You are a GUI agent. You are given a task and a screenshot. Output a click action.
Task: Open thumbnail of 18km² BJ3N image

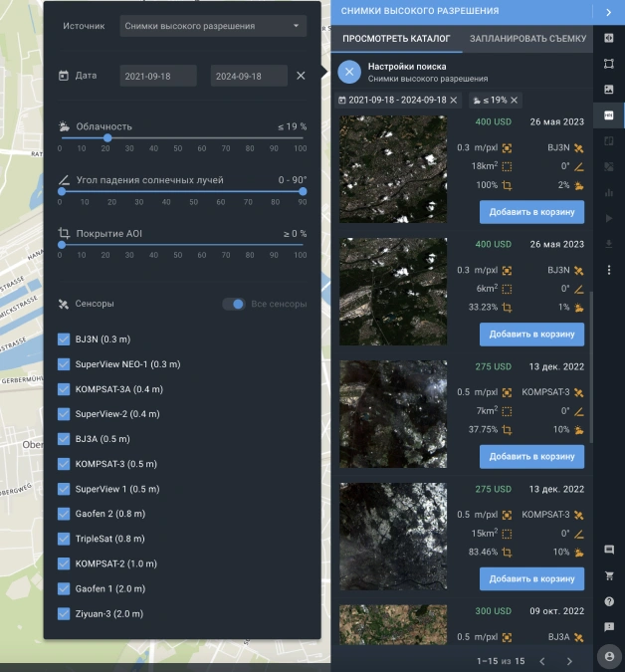393,169
